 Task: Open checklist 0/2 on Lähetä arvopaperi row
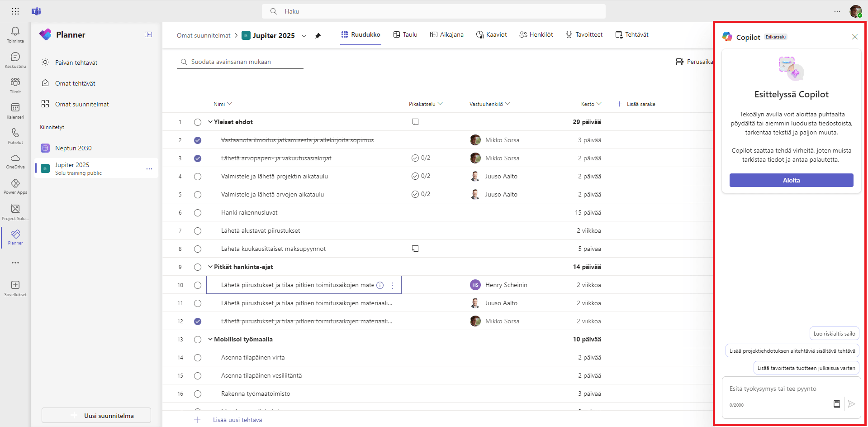tap(421, 158)
